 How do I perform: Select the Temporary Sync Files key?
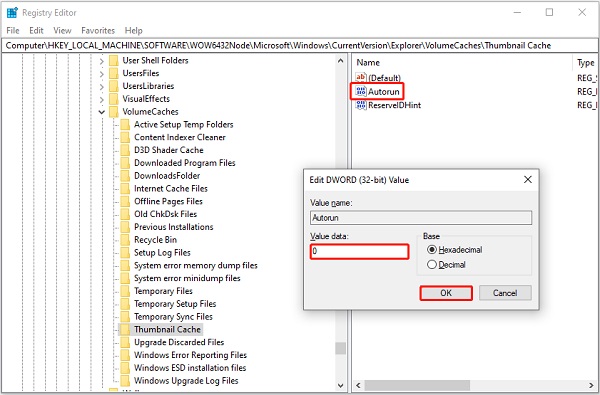(x=173, y=317)
